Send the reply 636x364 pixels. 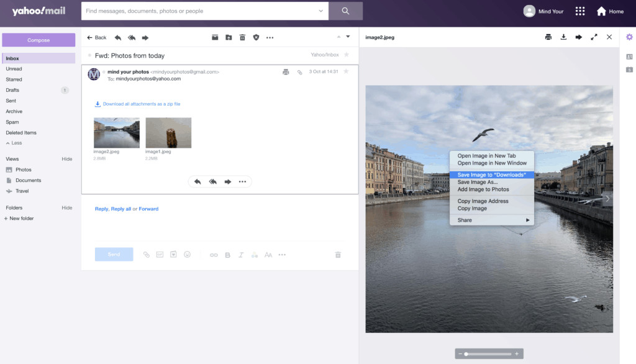[114, 255]
